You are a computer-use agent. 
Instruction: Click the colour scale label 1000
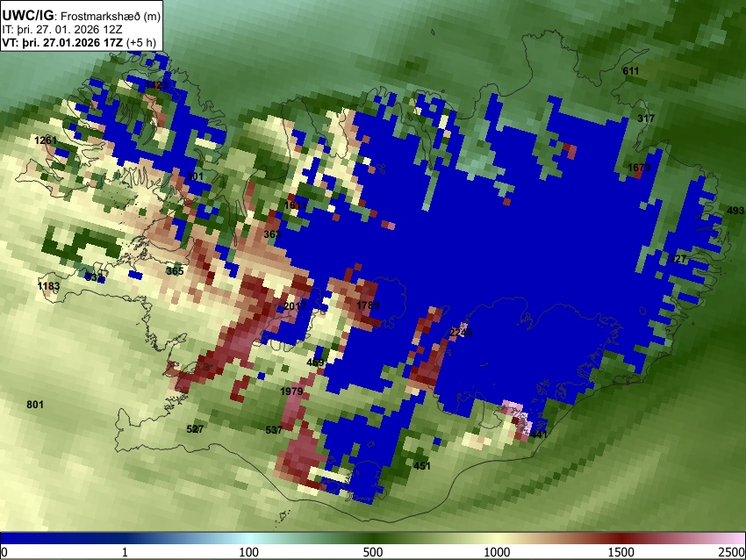pos(497,552)
